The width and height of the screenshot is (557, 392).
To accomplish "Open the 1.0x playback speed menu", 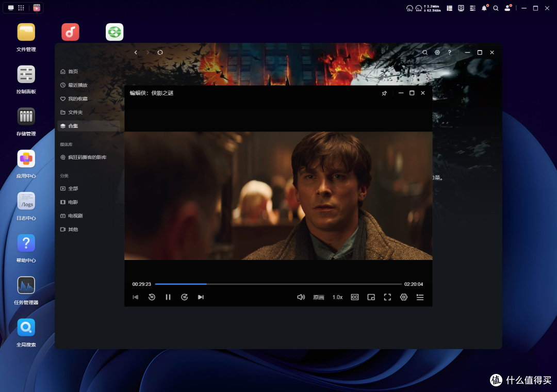I will [x=337, y=297].
